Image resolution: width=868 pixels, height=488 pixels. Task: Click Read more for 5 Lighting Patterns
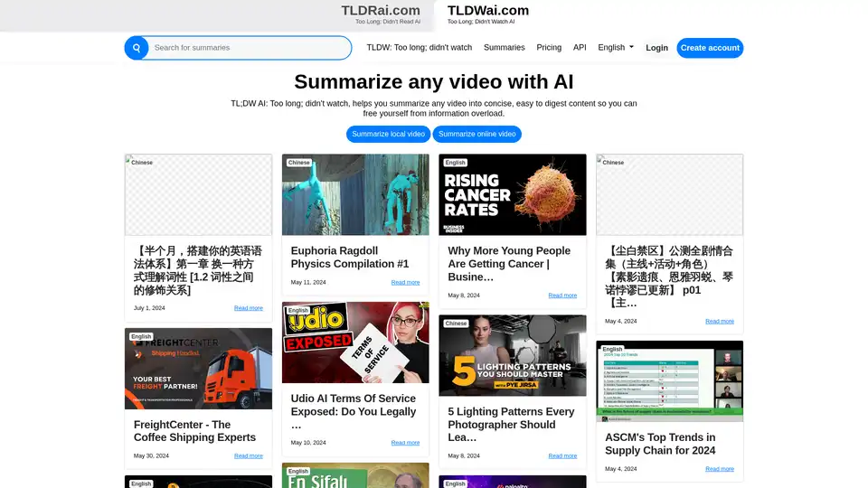pos(562,456)
